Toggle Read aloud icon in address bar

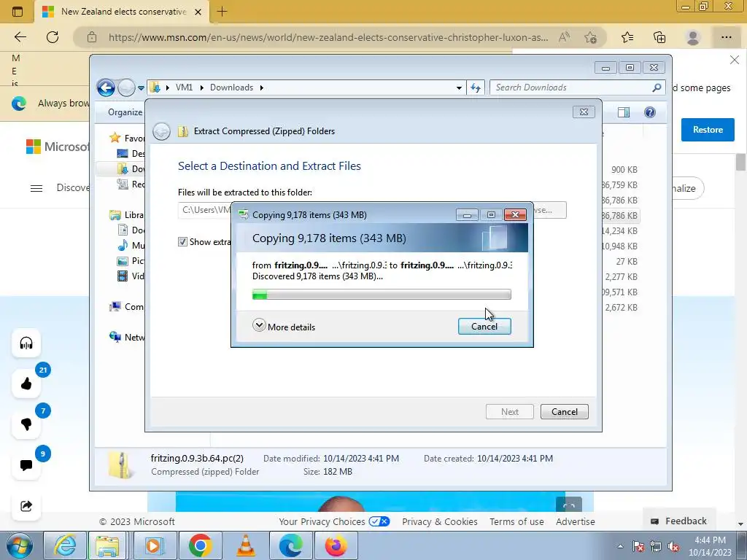coord(564,37)
